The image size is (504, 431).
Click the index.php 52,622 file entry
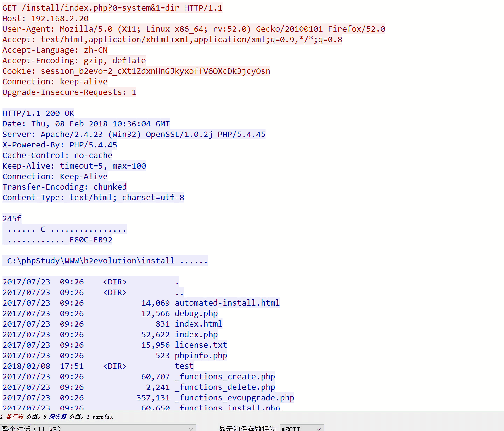(110, 334)
